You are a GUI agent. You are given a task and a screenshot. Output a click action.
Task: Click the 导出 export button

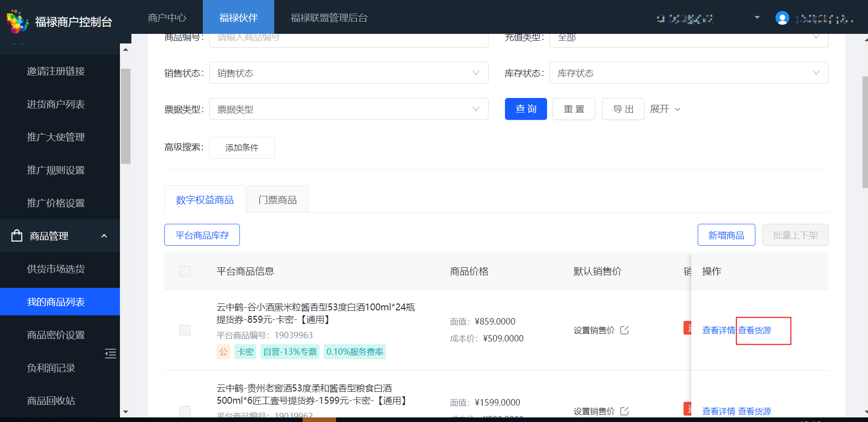tap(623, 109)
